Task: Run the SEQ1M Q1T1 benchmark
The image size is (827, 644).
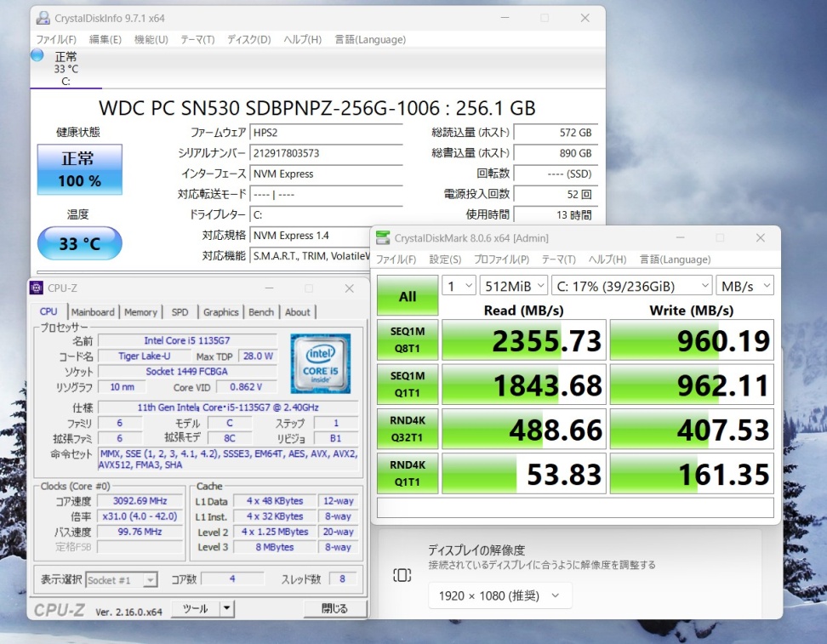Action: coord(408,385)
